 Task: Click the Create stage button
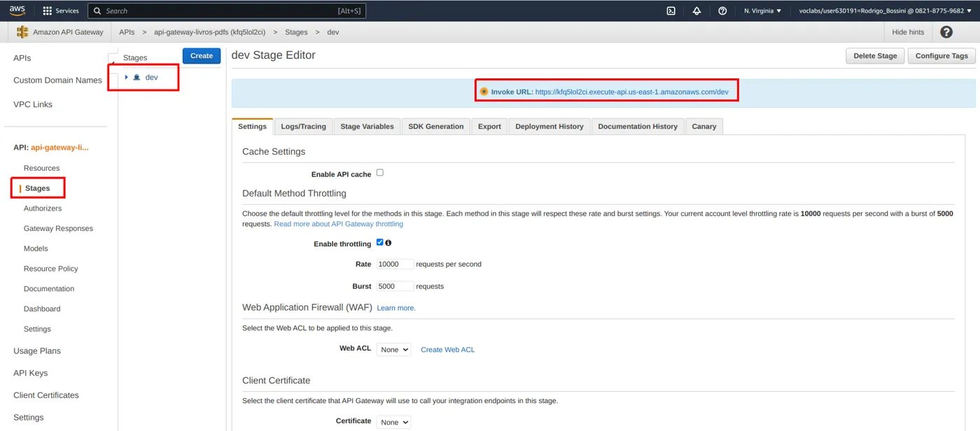pyautogui.click(x=202, y=56)
